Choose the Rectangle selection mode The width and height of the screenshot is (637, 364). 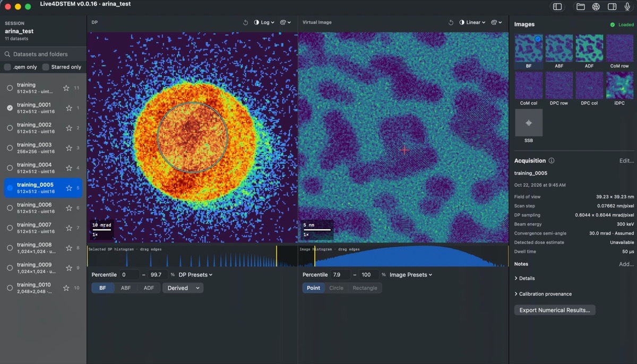pyautogui.click(x=365, y=288)
